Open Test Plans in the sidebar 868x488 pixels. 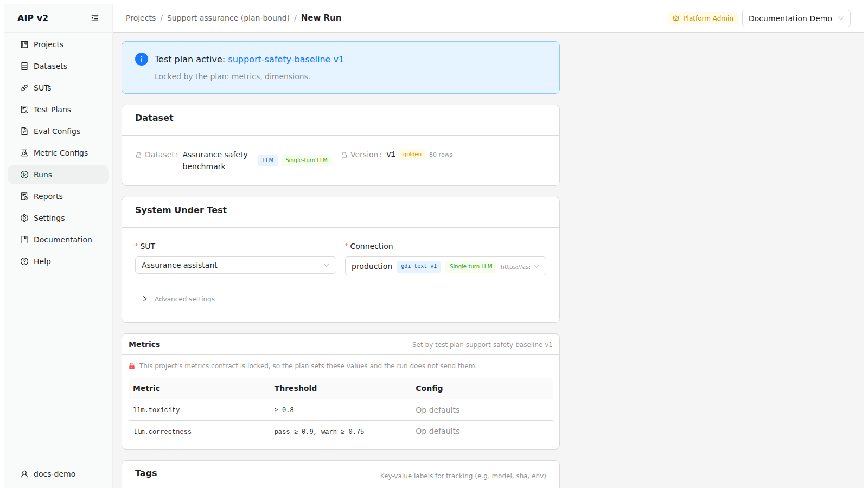click(x=58, y=110)
